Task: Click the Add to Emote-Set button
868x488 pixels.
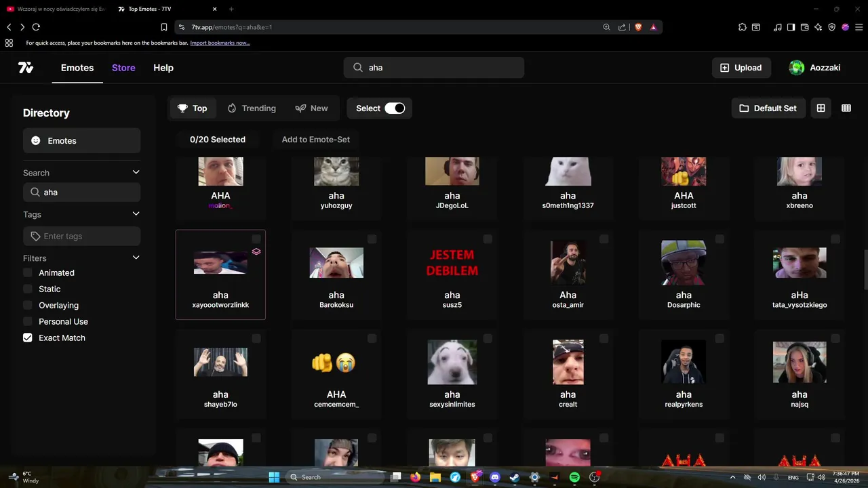Action: click(x=316, y=140)
